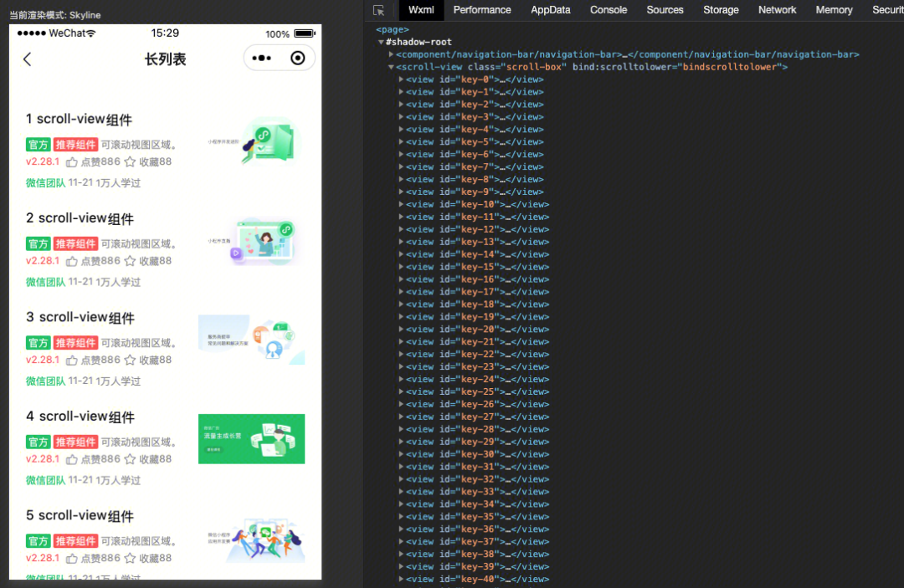Open the Storage tab
This screenshot has height=588, width=904.
pyautogui.click(x=721, y=10)
